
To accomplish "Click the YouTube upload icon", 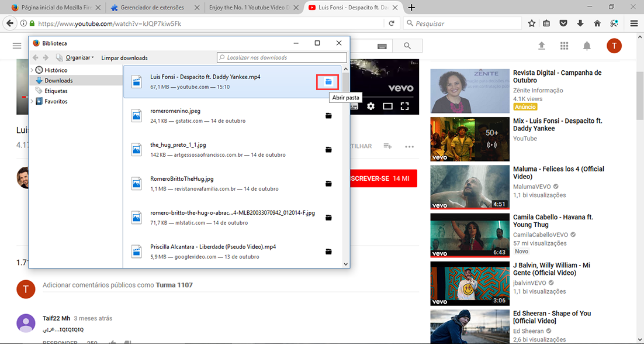I will point(541,46).
